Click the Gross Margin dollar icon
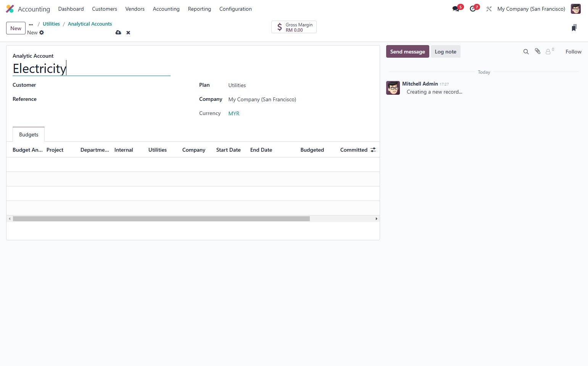The width and height of the screenshot is (588, 366). 280,27
